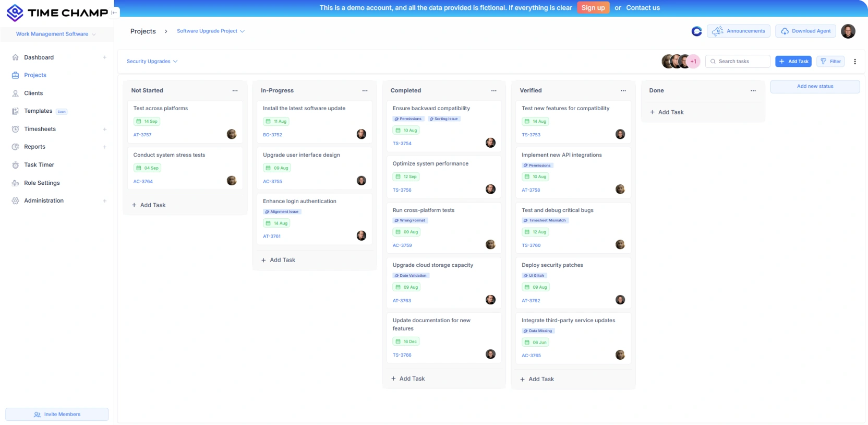The image size is (868, 425).
Task: Click the Sorting Issue tag
Action: (x=444, y=119)
